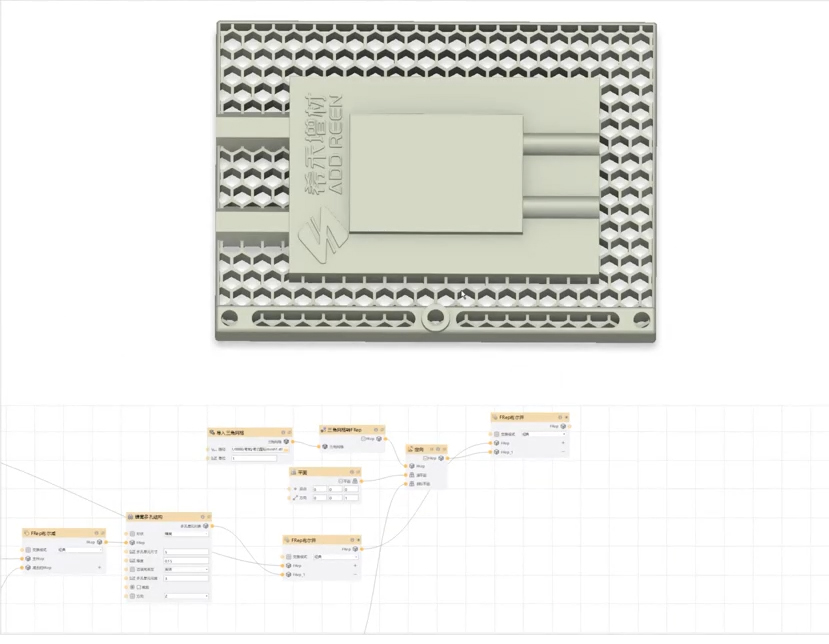Open the shape dropdown in honeycomb node
The width and height of the screenshot is (829, 644).
(x=186, y=533)
